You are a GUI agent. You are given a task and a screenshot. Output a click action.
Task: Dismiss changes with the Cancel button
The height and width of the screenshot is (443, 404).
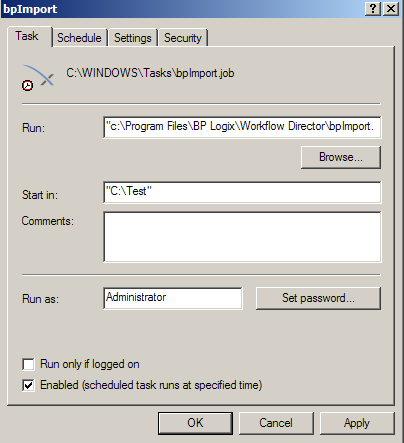click(276, 423)
